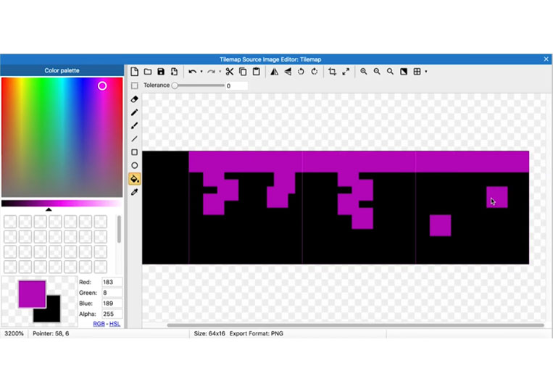Click the hue picker circle in color field
Viewport: 553px width, 392px height.
pyautogui.click(x=102, y=86)
